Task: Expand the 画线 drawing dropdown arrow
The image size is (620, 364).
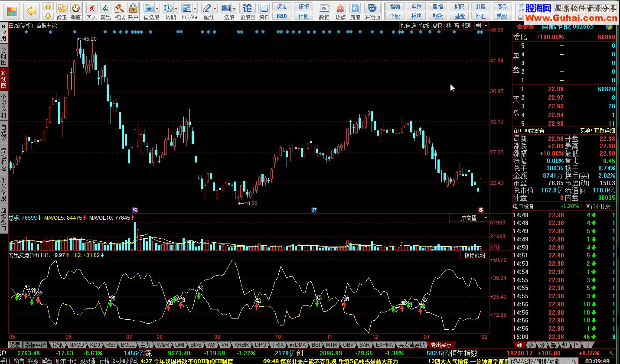Action: click(215, 9)
